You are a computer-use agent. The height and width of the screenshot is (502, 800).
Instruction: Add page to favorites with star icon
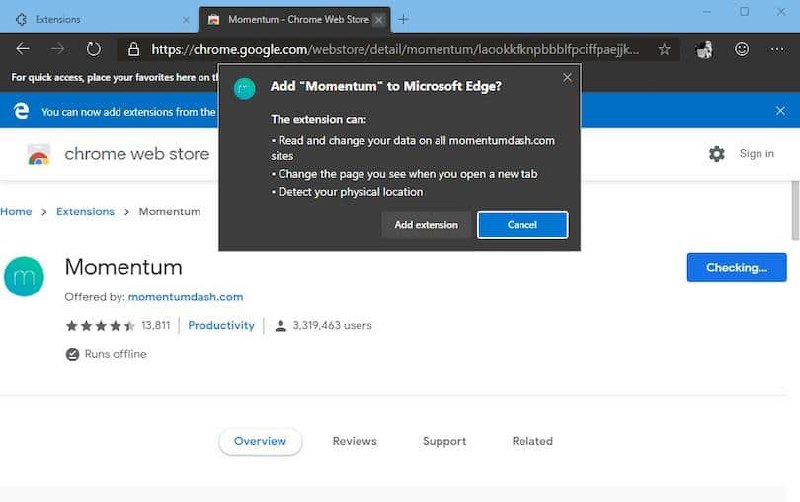click(x=664, y=49)
